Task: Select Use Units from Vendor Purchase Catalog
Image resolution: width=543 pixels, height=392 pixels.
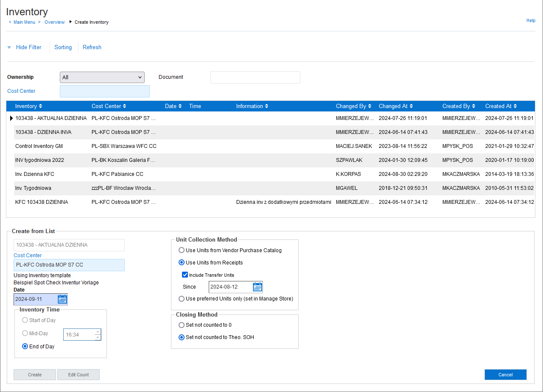Action: (182, 250)
